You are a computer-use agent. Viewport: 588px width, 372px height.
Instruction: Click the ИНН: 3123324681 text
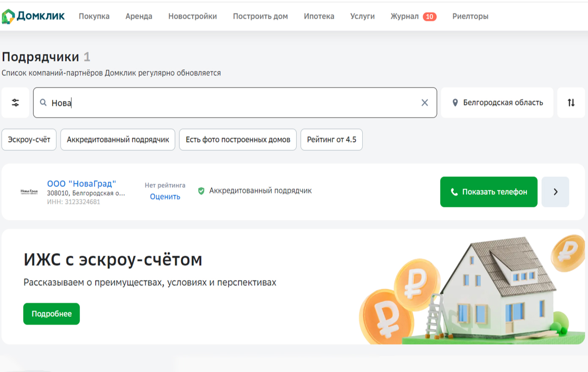tap(74, 202)
